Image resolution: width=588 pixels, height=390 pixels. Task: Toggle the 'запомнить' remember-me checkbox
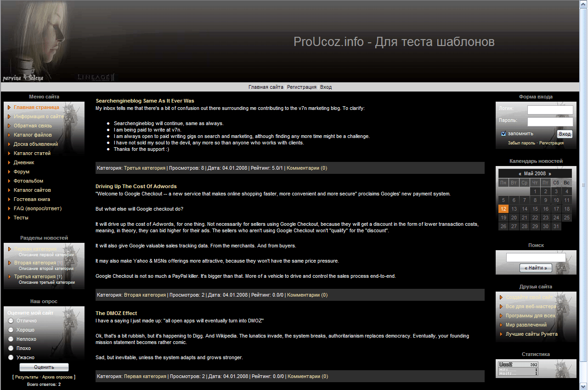[503, 134]
